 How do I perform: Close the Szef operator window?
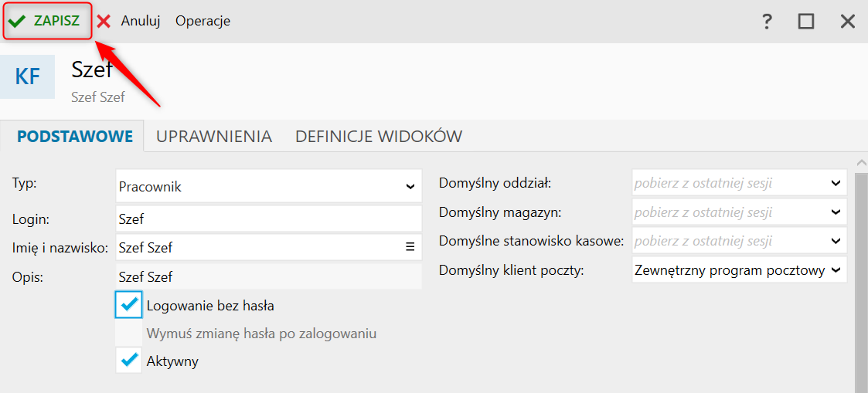(x=848, y=22)
